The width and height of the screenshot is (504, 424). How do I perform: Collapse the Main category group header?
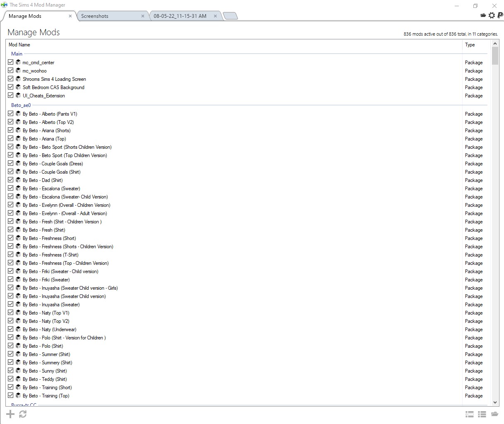(x=17, y=53)
